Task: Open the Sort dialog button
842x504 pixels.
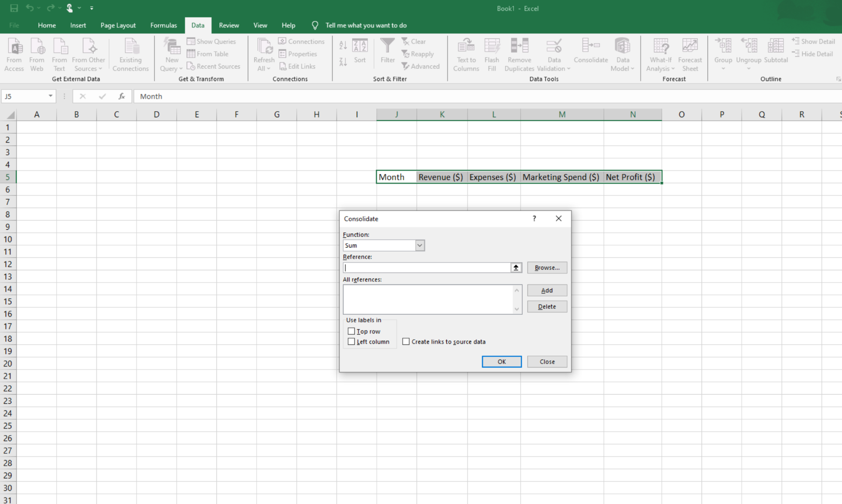Action: [x=360, y=51]
